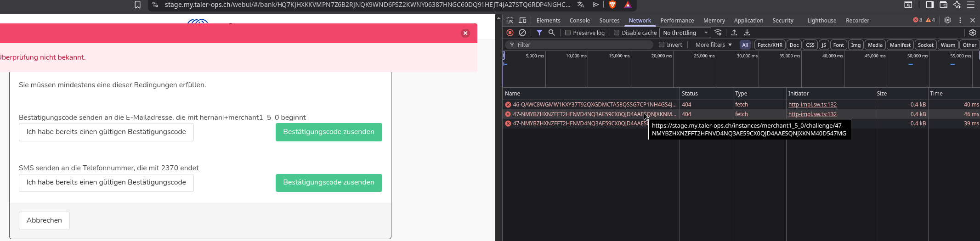The height and width of the screenshot is (241, 980).
Task: Open the No throttling dropdown
Action: (685, 33)
